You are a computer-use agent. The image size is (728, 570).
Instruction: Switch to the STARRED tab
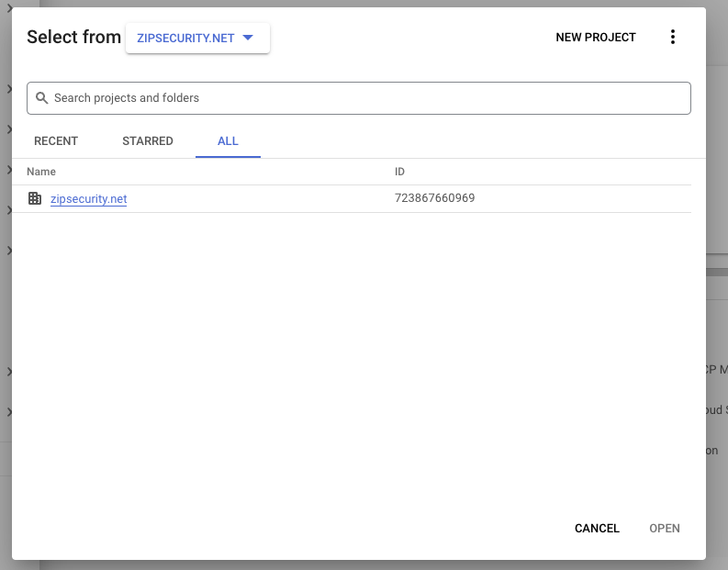pos(148,141)
